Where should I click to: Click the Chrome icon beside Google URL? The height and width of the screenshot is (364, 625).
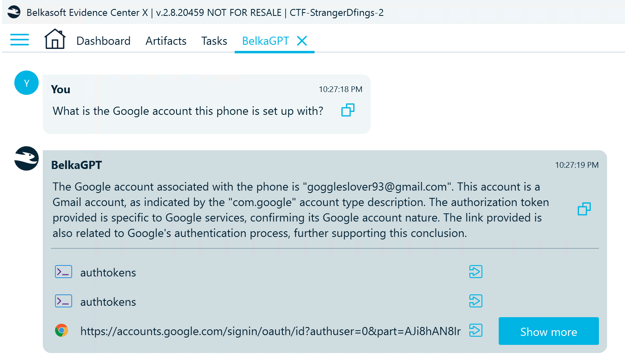point(62,330)
